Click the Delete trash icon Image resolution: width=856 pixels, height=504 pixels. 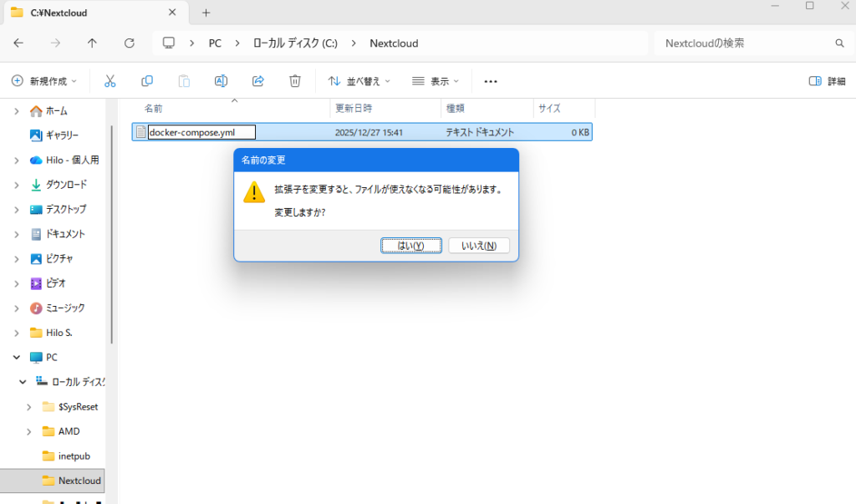click(x=295, y=81)
